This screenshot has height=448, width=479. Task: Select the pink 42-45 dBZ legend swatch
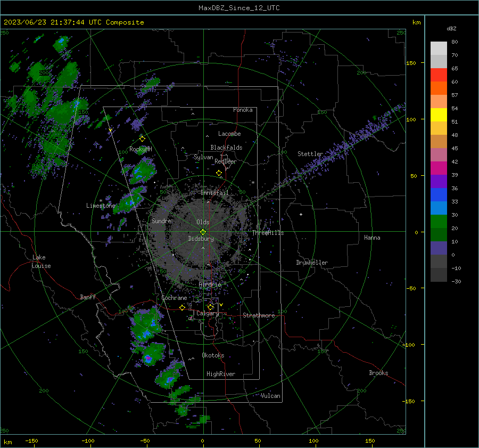coord(439,155)
